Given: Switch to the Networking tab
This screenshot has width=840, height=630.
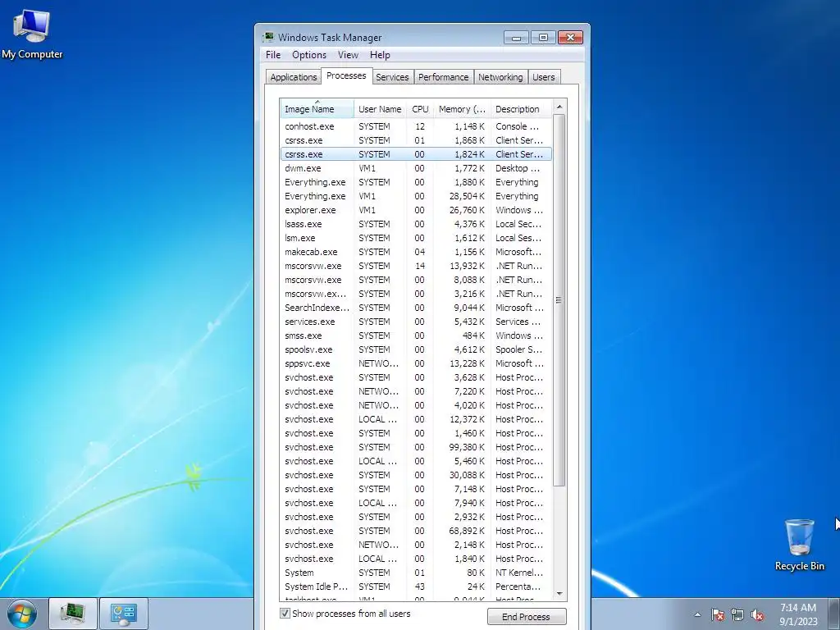Looking at the screenshot, I should 500,77.
